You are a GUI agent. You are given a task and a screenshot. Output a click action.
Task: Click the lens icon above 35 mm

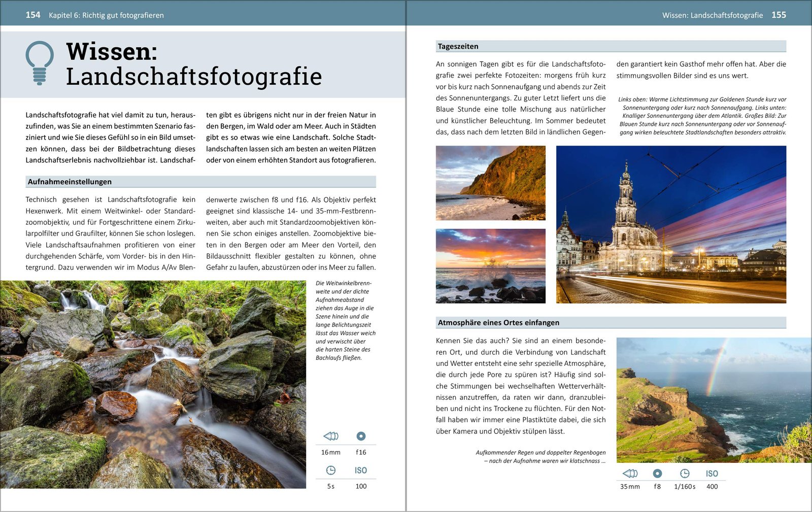630,473
